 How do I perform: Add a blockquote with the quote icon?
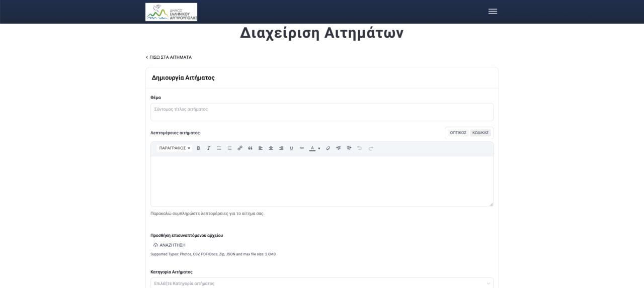pyautogui.click(x=250, y=148)
